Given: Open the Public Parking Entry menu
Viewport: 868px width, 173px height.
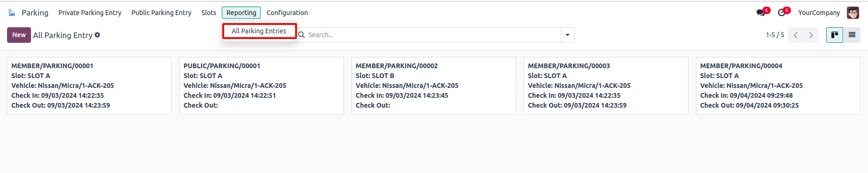Looking at the screenshot, I should [x=161, y=13].
